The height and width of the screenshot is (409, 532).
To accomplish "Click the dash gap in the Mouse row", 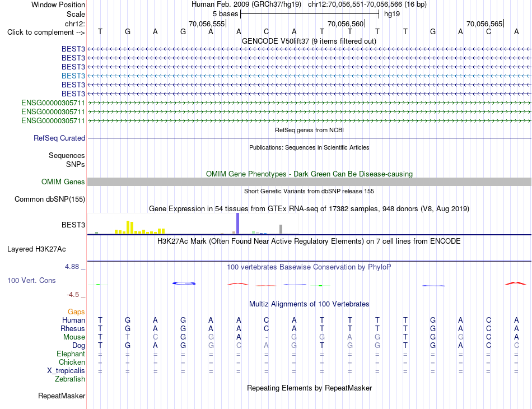I will tap(267, 337).
